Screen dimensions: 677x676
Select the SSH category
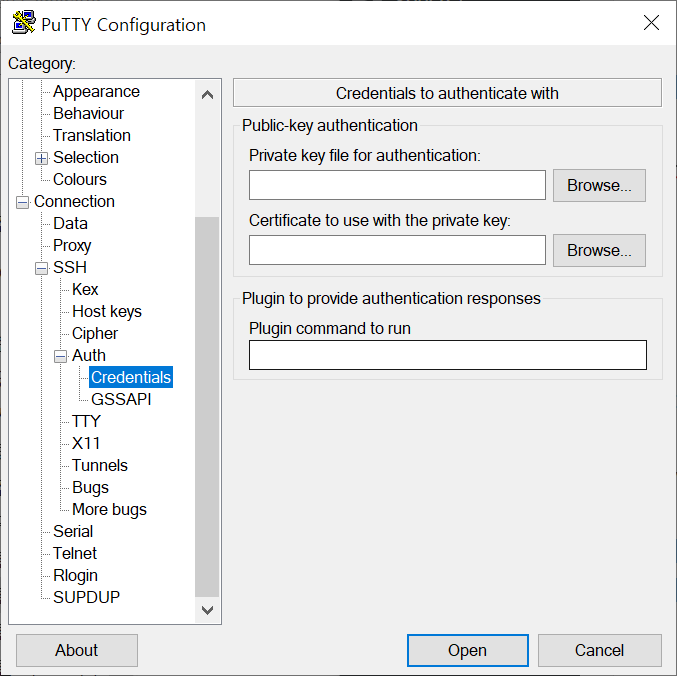pyautogui.click(x=70, y=268)
